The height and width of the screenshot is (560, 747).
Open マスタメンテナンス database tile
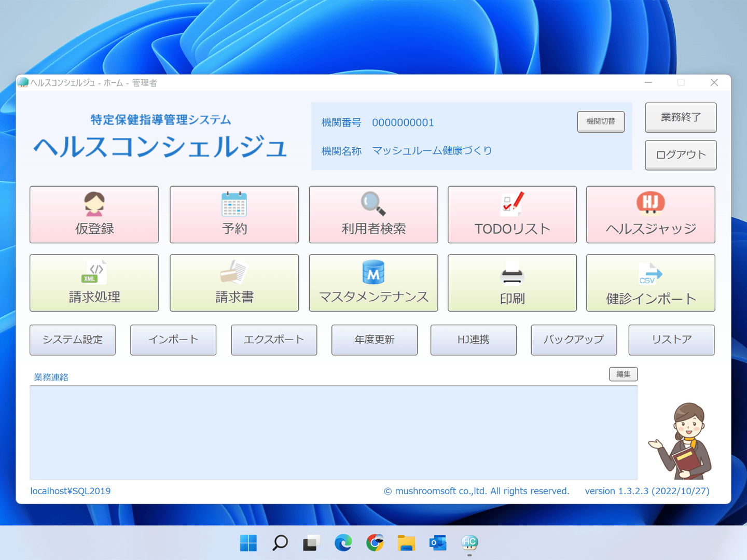[374, 283]
